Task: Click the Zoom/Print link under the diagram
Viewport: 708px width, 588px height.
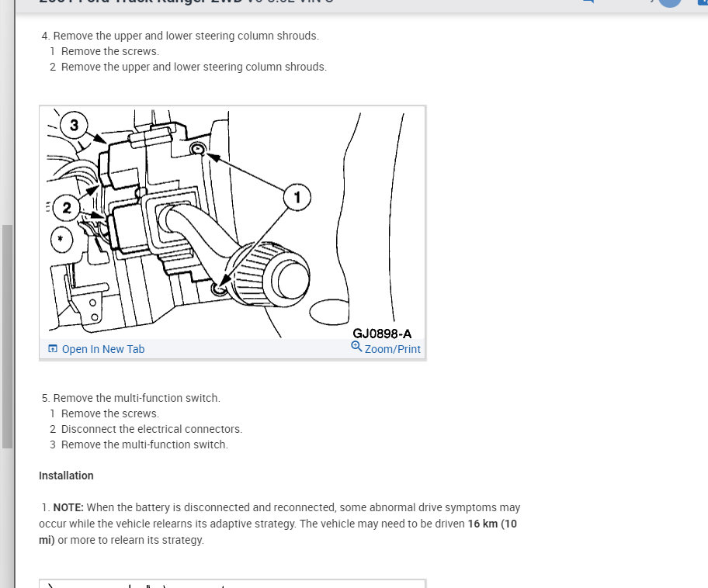Action: [392, 349]
